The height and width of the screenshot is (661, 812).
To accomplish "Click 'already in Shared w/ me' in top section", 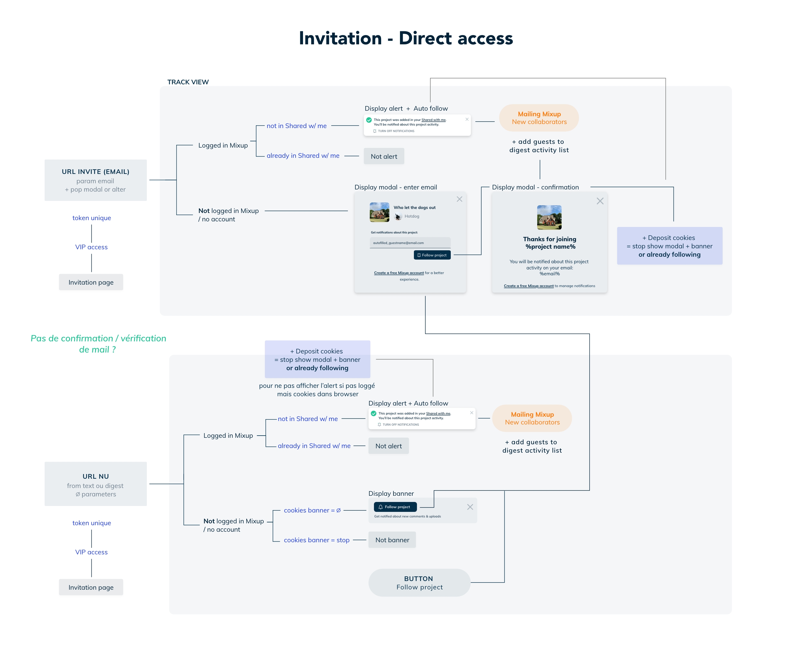I will pos(303,155).
